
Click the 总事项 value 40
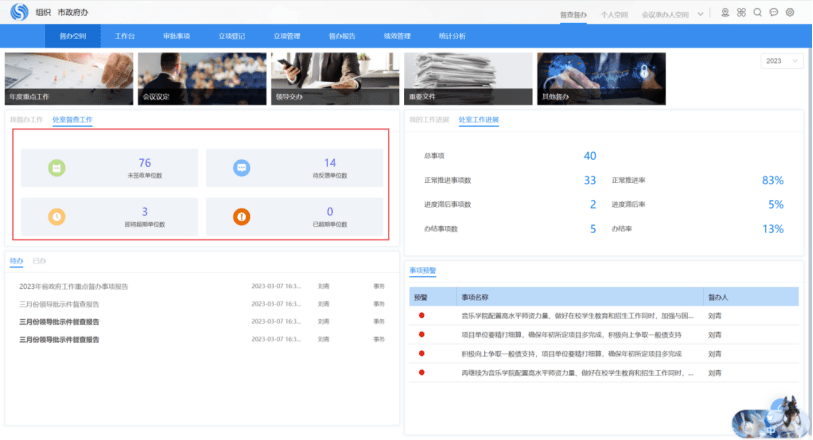[x=590, y=156]
